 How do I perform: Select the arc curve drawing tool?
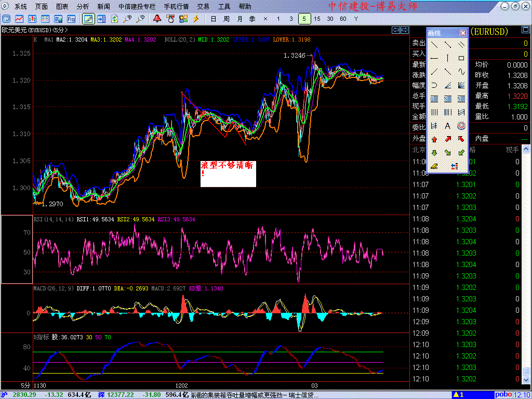point(434,85)
